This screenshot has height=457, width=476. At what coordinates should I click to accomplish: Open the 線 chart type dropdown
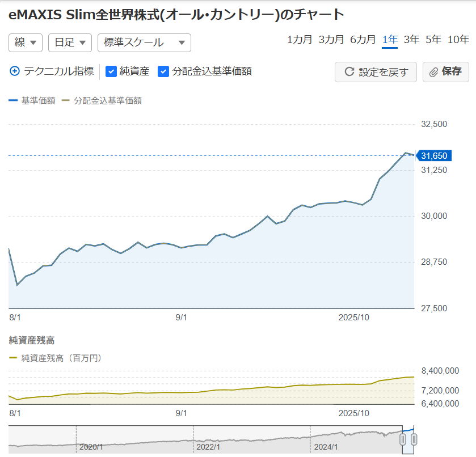[26, 43]
